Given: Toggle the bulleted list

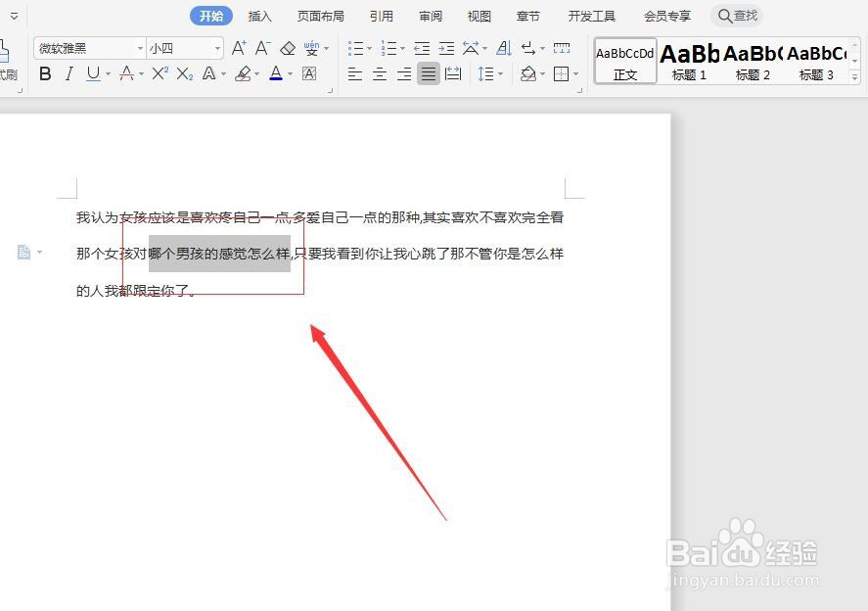Looking at the screenshot, I should pyautogui.click(x=356, y=47).
